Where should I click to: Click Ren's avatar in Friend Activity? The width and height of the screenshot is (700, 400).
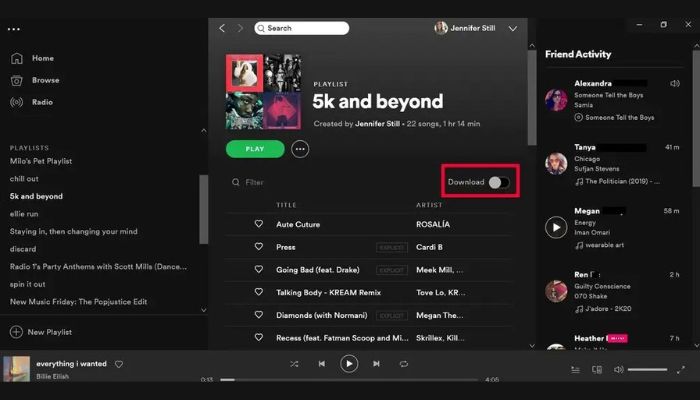(556, 291)
